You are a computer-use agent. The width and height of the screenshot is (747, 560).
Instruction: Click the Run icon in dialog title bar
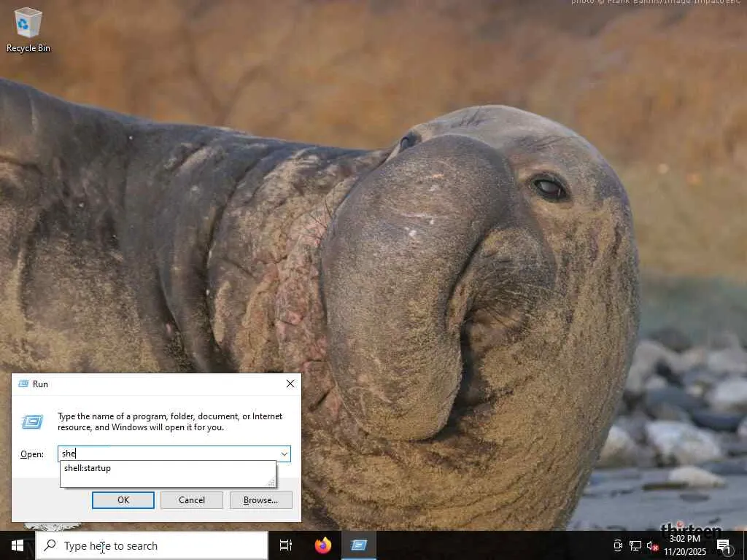[23, 384]
